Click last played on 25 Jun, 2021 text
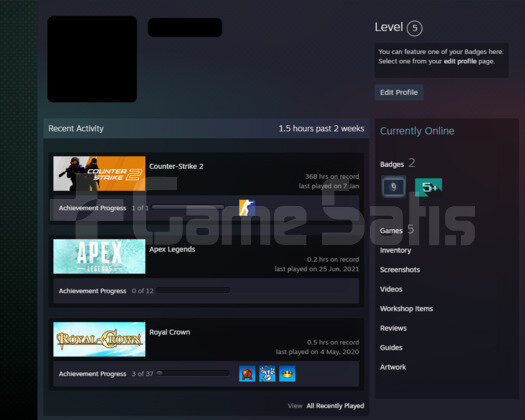Viewport: 525px width, 420px height. tap(317, 269)
